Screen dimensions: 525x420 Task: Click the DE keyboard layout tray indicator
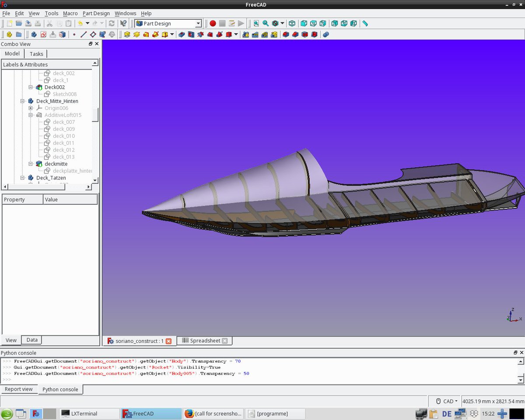pos(447,413)
